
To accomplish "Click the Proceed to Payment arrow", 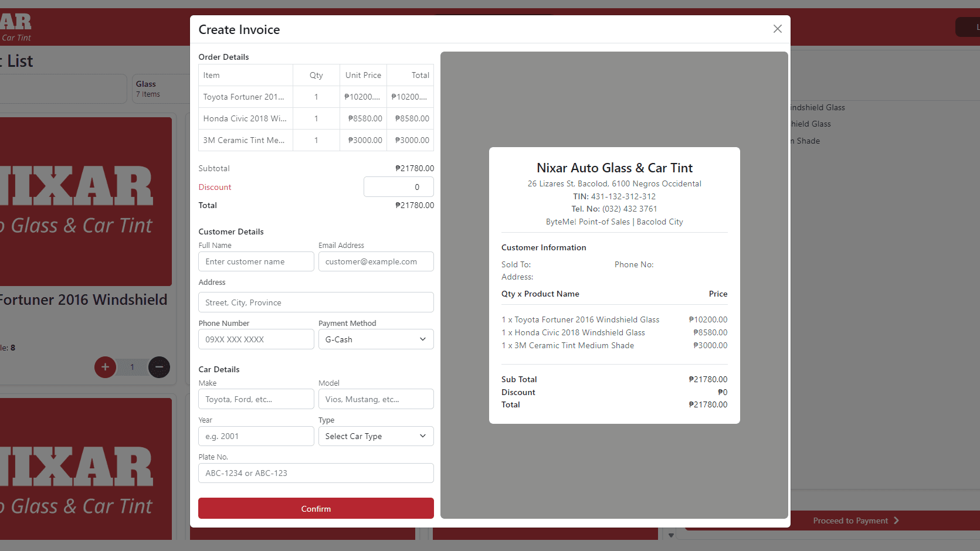I will 896,521.
